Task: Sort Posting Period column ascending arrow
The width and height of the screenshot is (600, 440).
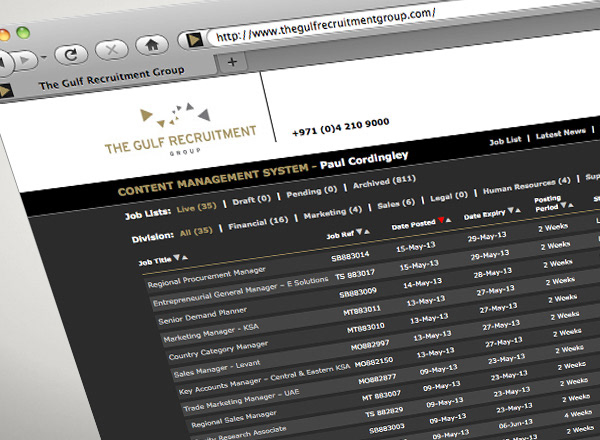Action: (x=571, y=205)
